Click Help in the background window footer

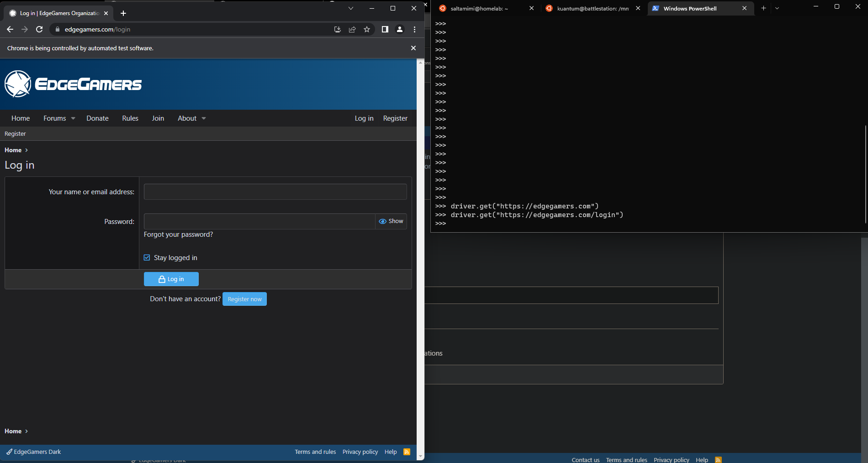coord(702,460)
